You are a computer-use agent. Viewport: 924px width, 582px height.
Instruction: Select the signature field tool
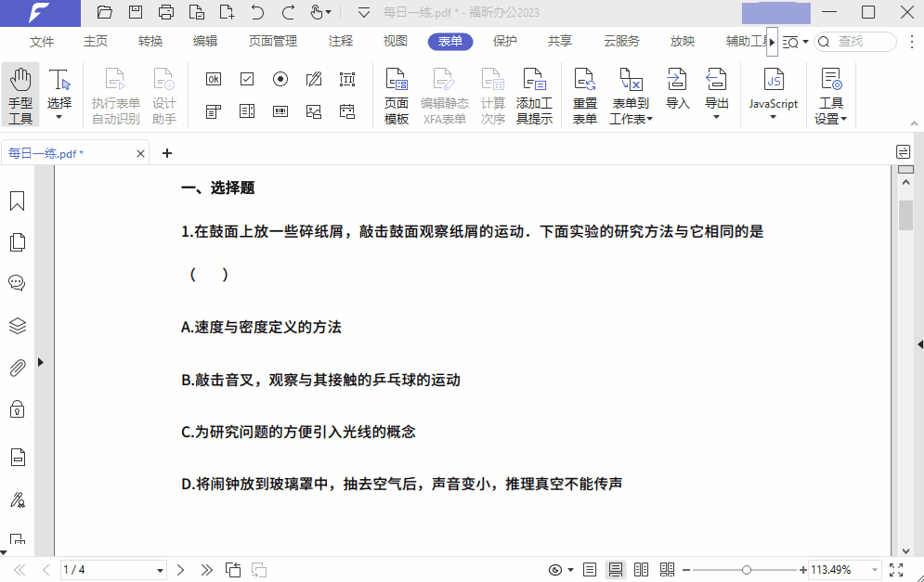tap(313, 79)
